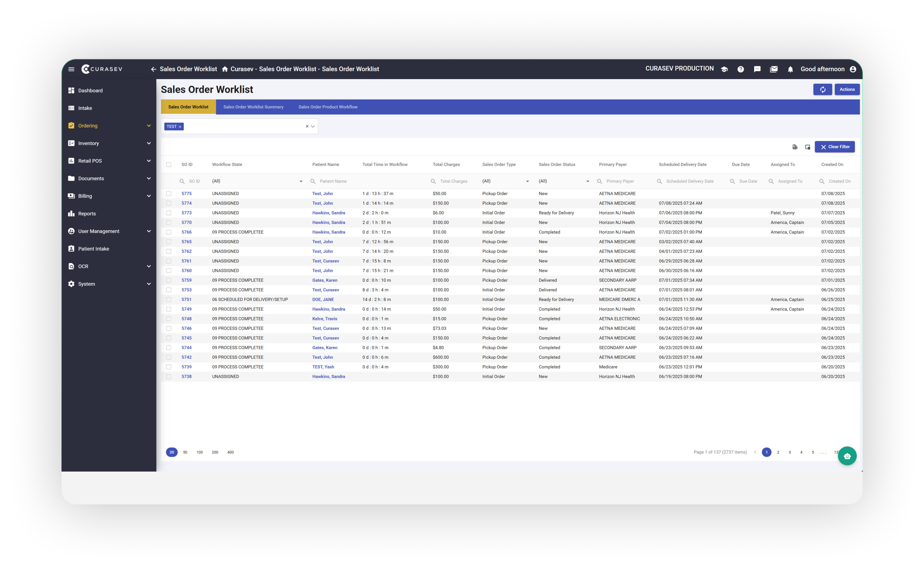The width and height of the screenshot is (924, 568).
Task: Click the graduation cap training icon
Action: [x=724, y=69]
